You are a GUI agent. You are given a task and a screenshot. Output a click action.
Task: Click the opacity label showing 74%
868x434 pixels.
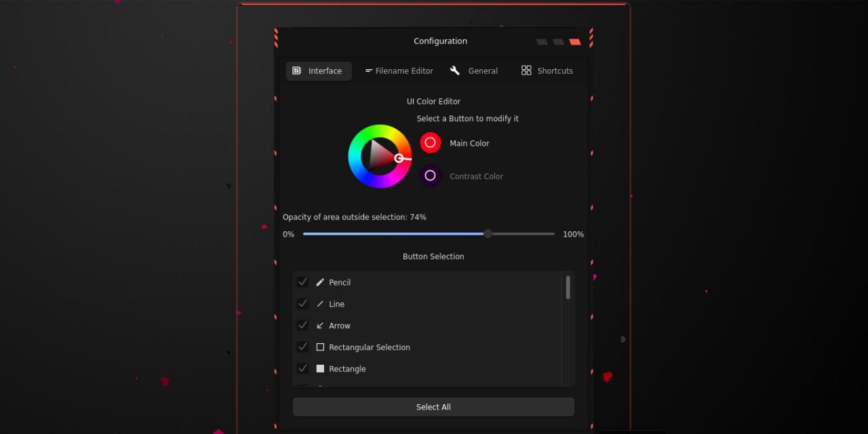tap(355, 217)
